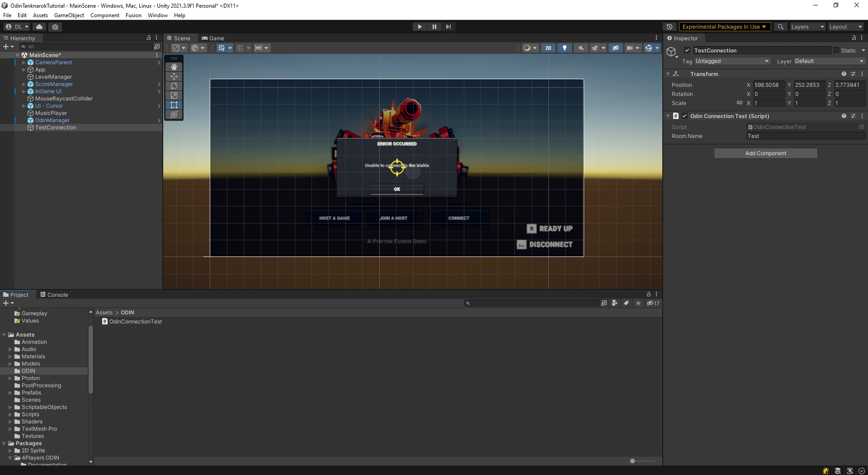Viewport: 868px width, 475px height.
Task: Click the Step frame button
Action: 448,27
